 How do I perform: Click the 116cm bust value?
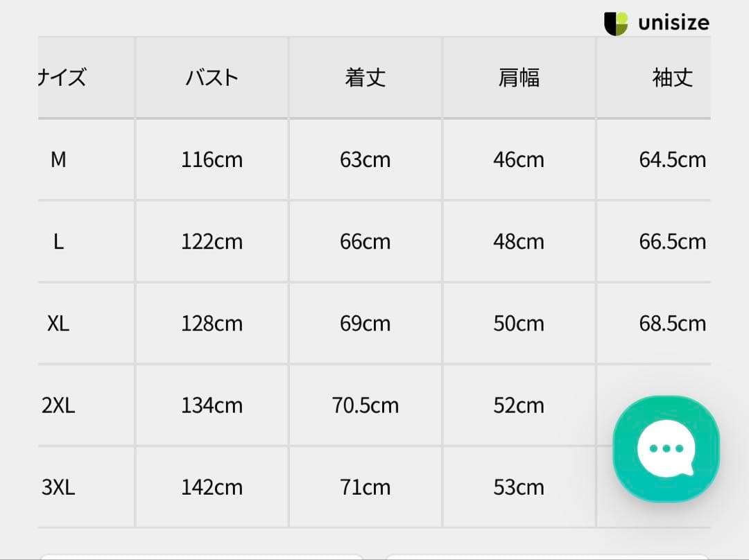click(x=212, y=160)
